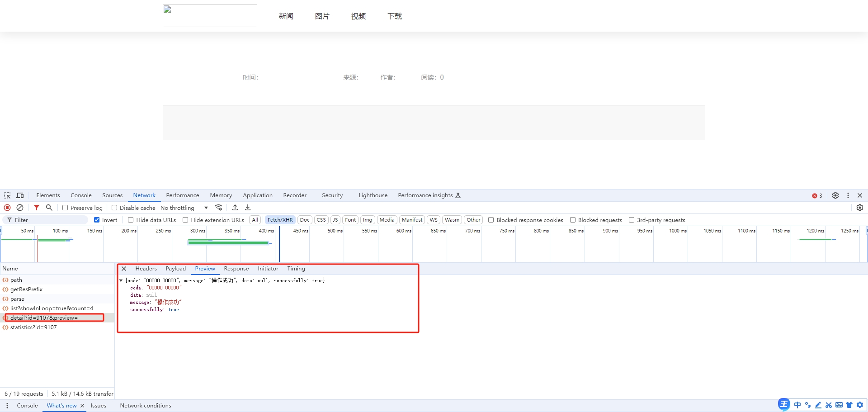Open Network panel settings gear
This screenshot has width=868, height=412.
[x=860, y=208]
